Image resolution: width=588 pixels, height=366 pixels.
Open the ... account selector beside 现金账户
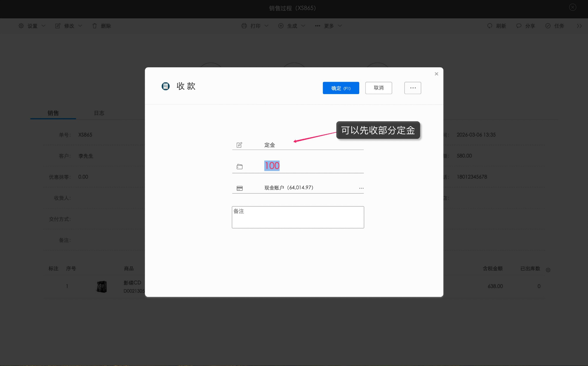pyautogui.click(x=361, y=188)
